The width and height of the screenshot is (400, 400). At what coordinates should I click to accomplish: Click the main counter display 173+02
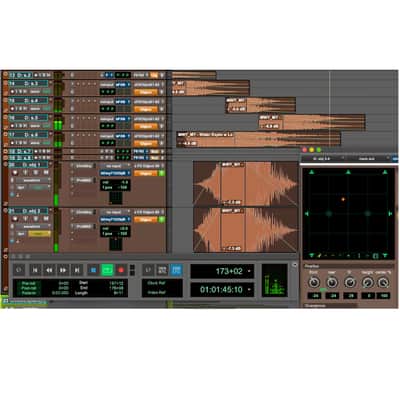point(222,271)
